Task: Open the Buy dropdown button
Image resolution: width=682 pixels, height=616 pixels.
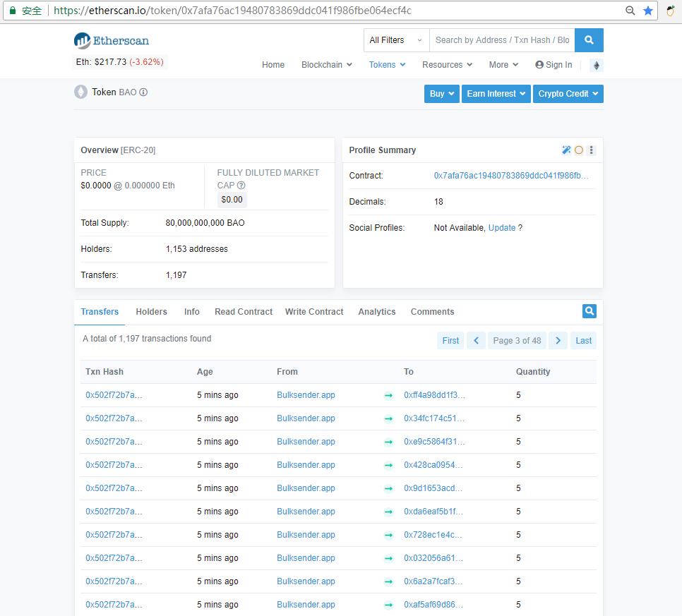Action: pos(441,93)
